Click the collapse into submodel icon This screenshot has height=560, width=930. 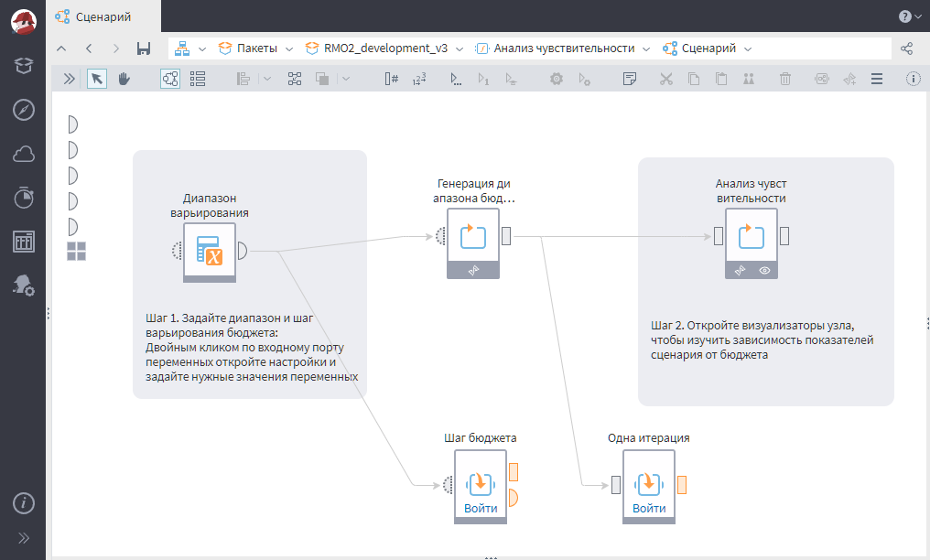(x=821, y=79)
